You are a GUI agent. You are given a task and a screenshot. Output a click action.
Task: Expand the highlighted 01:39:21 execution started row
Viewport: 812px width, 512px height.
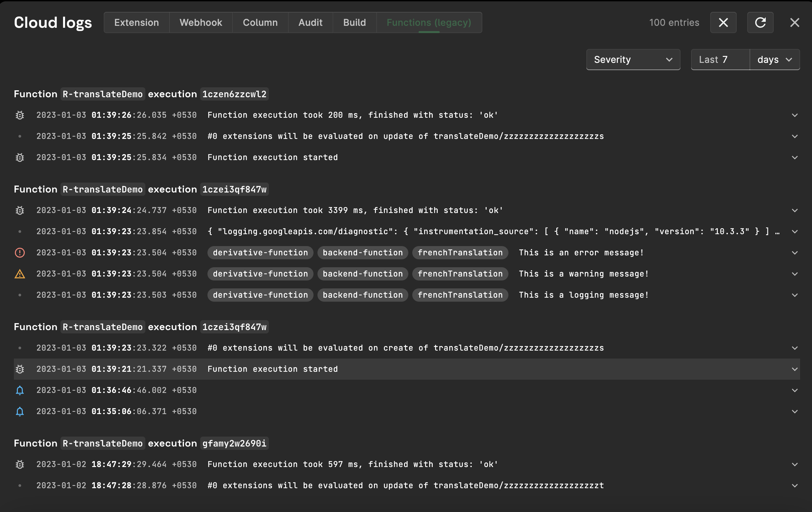point(794,369)
